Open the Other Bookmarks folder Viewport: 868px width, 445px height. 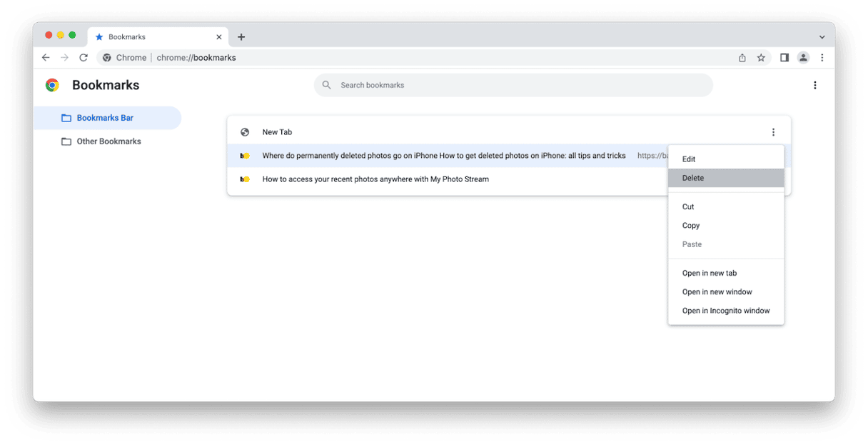tap(108, 141)
